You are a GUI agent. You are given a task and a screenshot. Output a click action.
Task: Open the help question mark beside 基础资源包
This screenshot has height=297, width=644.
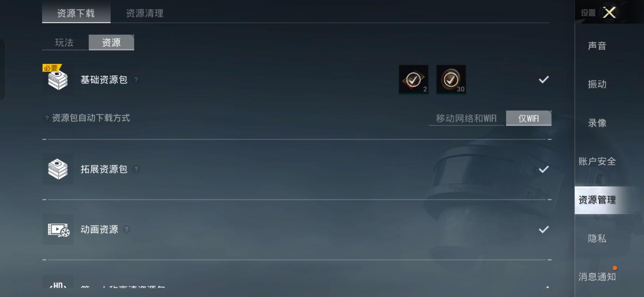pos(136,80)
